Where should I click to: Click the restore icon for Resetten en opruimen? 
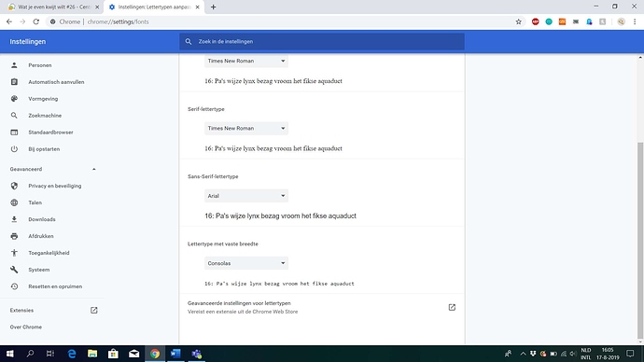pyautogui.click(x=14, y=286)
